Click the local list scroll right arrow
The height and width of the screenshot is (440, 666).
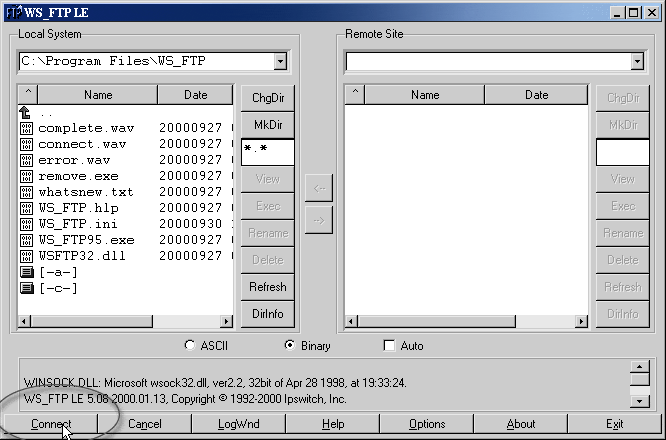[x=226, y=322]
